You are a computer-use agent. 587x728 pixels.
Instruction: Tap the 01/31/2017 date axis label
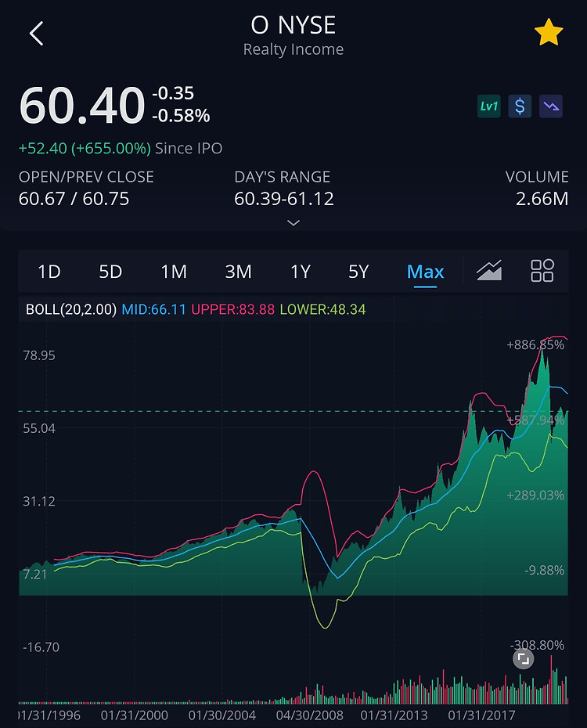click(x=481, y=715)
